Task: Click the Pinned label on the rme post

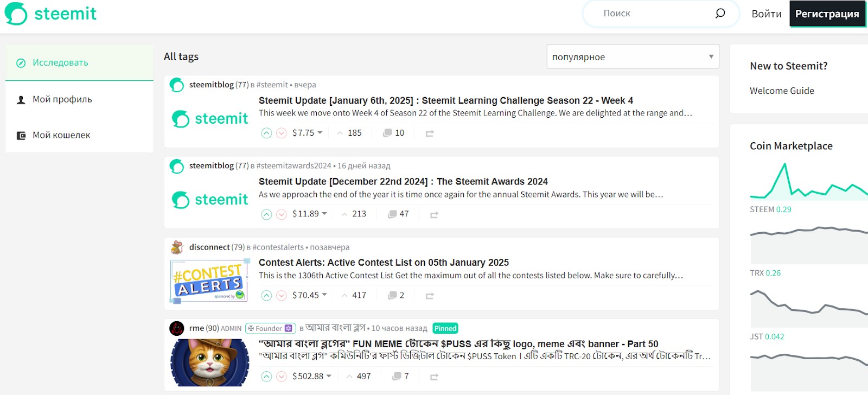Action: coord(445,328)
